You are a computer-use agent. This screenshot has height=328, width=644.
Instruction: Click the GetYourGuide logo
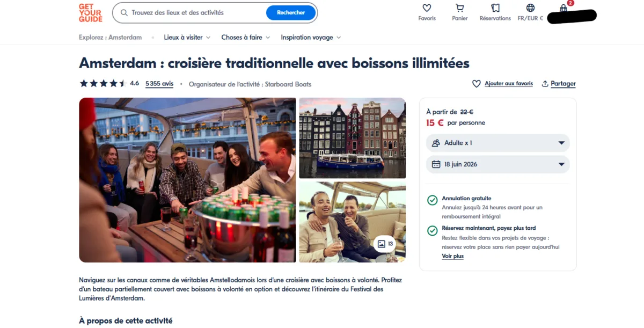(90, 12)
